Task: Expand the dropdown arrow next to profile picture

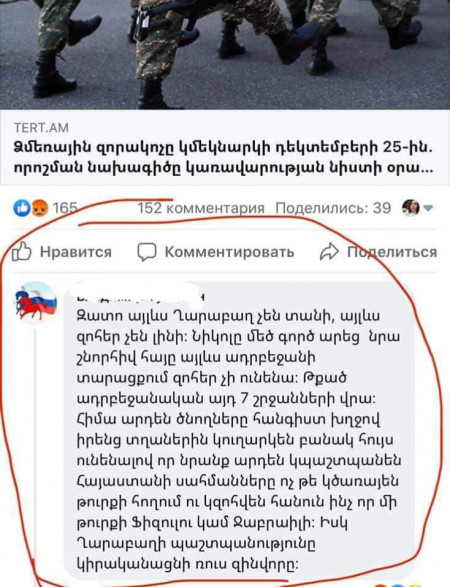Action: pyautogui.click(x=428, y=208)
